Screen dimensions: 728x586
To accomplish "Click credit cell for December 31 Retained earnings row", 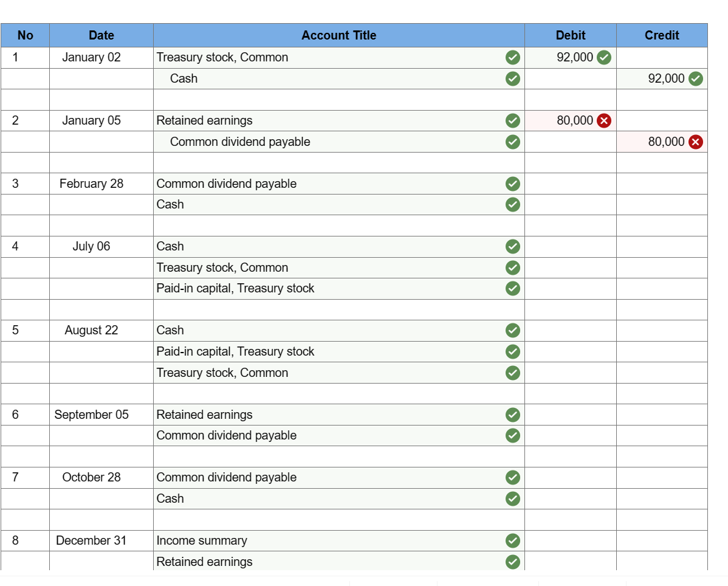I will (662, 562).
